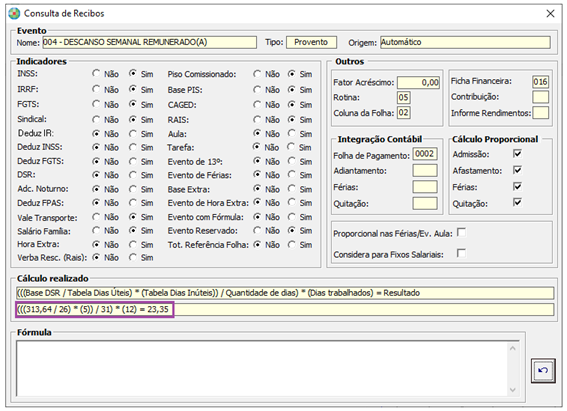This screenshot has width=567, height=411.
Task: Click the Fator Acréscimo field
Action: [x=418, y=82]
